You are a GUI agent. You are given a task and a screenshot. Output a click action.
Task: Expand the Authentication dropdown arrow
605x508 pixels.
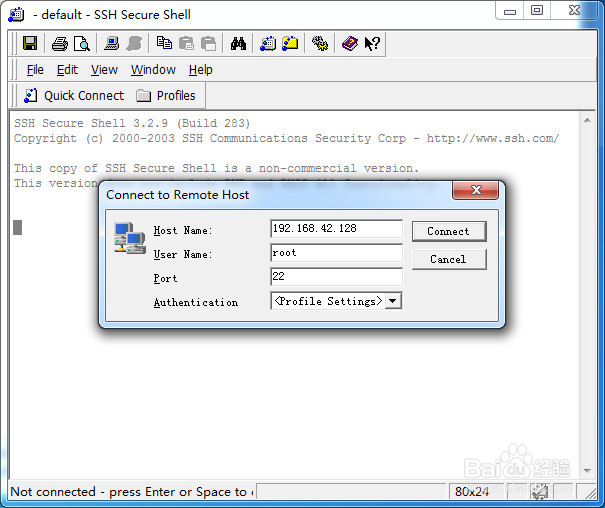pyautogui.click(x=393, y=301)
